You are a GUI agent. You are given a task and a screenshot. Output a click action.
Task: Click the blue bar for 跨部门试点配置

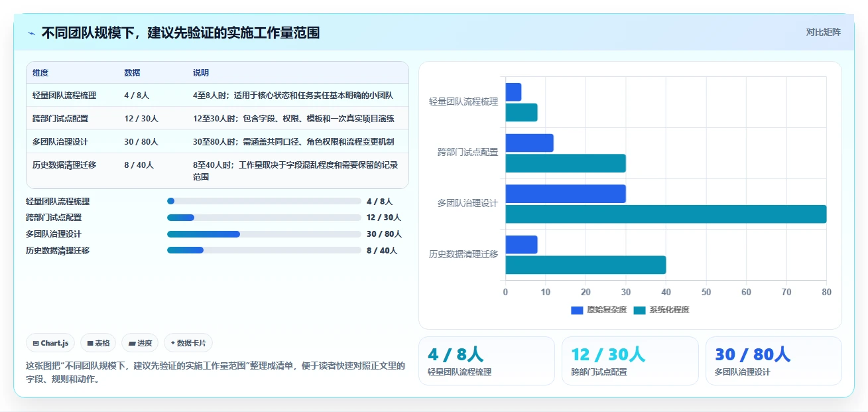pyautogui.click(x=529, y=143)
